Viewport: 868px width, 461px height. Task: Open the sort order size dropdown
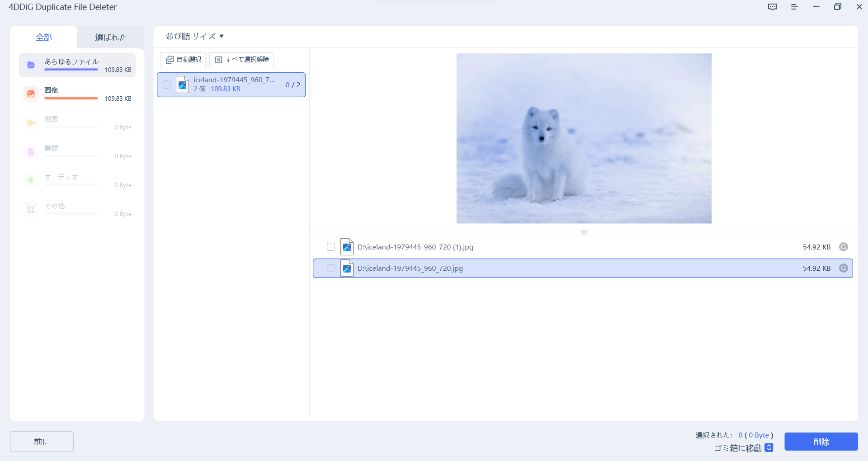195,37
